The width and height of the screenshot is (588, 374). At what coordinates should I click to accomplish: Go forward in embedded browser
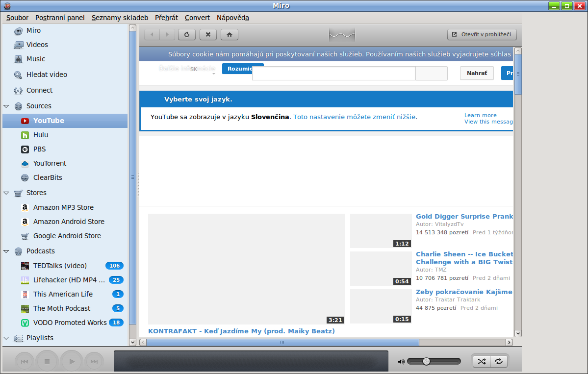[167, 34]
